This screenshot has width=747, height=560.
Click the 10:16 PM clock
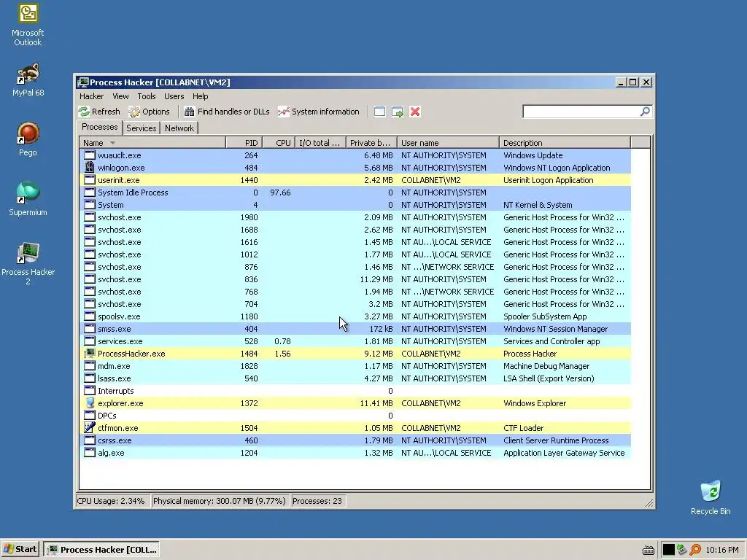722,550
